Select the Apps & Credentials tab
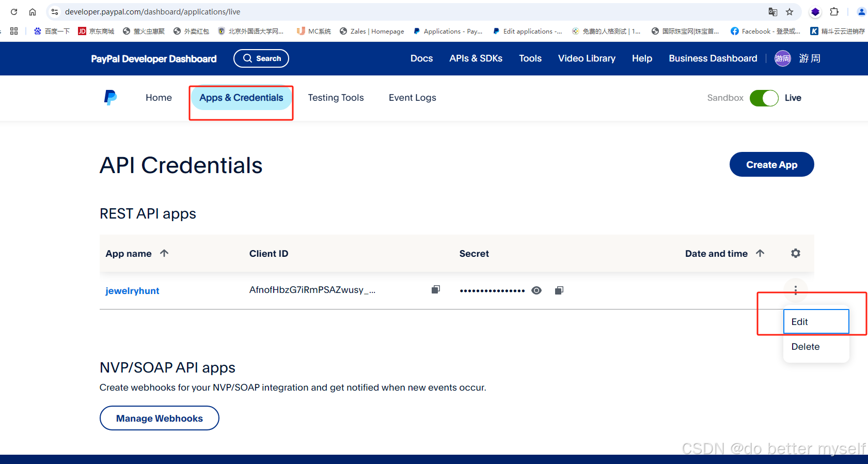 pos(241,98)
